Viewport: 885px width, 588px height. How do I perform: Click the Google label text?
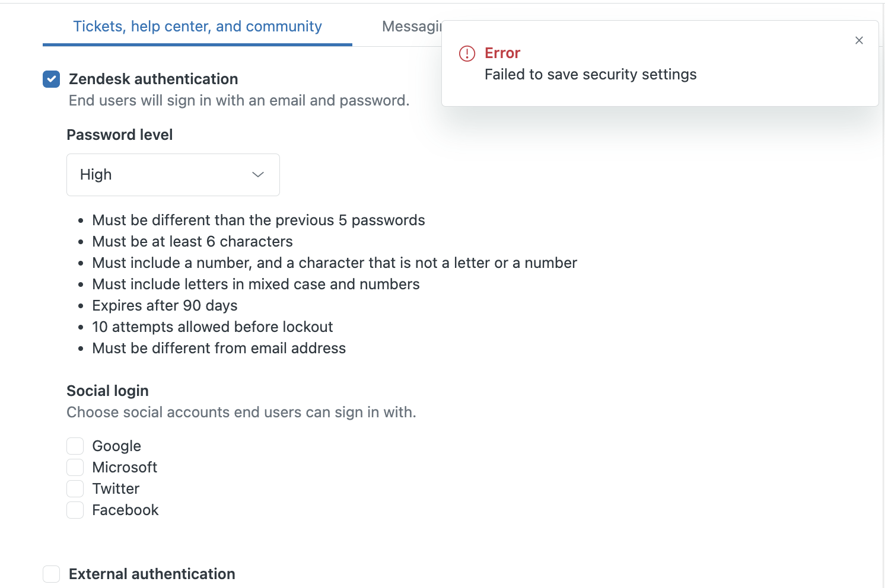click(x=116, y=446)
